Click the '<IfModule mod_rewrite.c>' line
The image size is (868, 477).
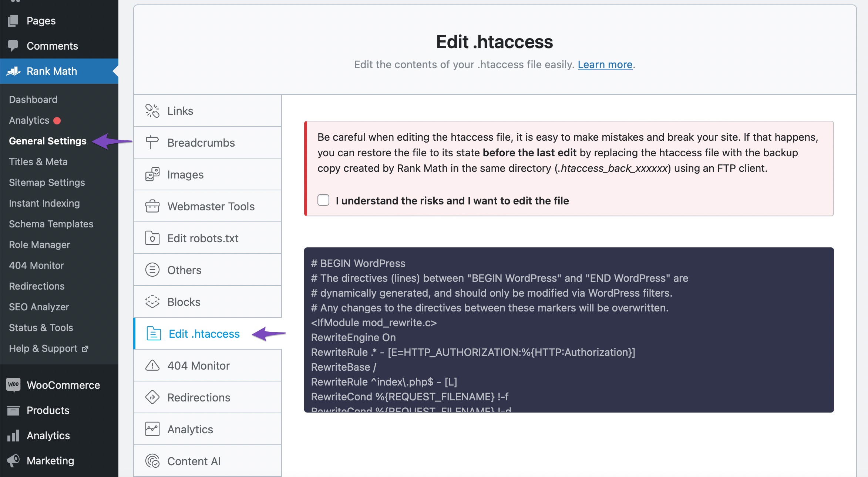pos(374,323)
